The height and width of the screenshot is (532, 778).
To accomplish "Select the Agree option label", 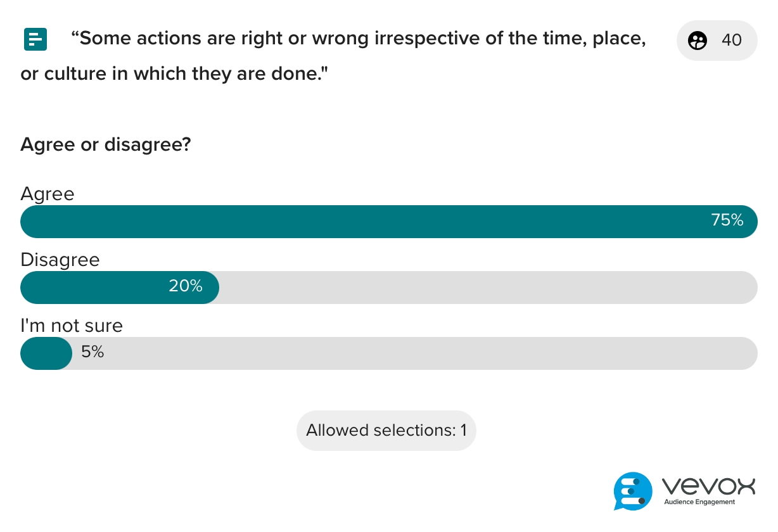I will click(48, 194).
